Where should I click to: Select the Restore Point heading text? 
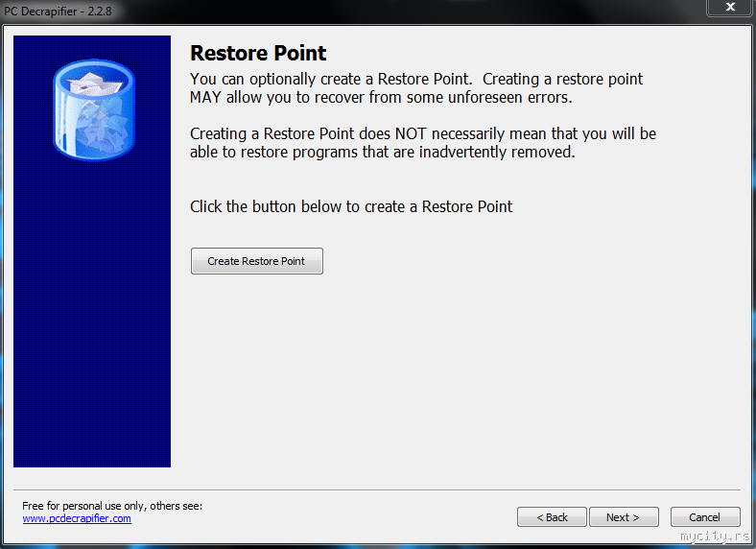click(258, 53)
